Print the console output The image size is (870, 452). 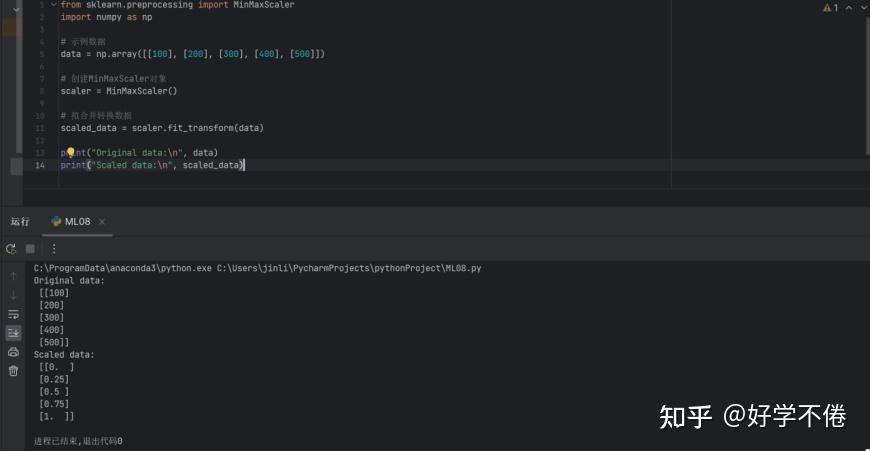click(13, 352)
